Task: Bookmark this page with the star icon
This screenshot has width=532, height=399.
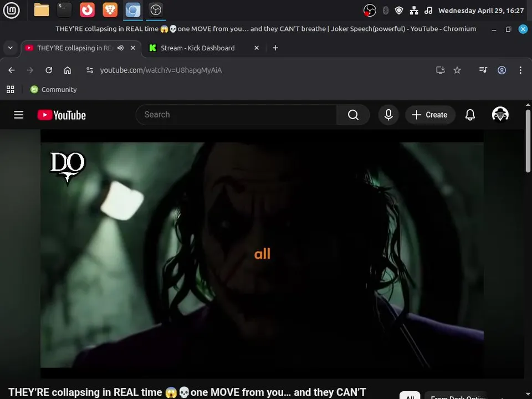Action: 457,70
